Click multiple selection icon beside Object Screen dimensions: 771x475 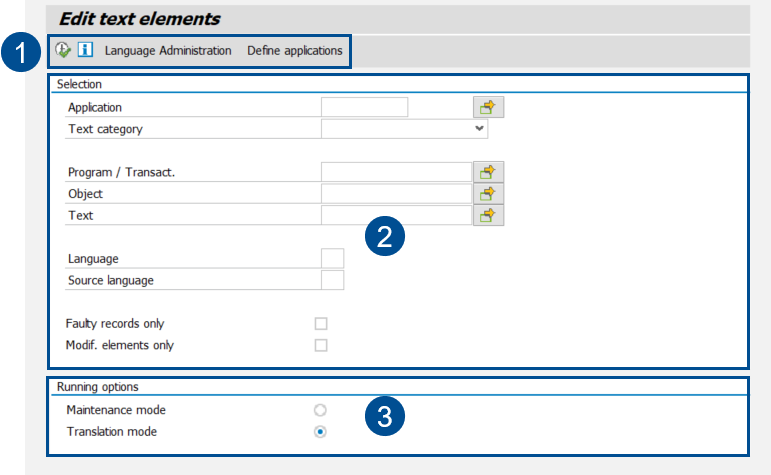coord(488,193)
